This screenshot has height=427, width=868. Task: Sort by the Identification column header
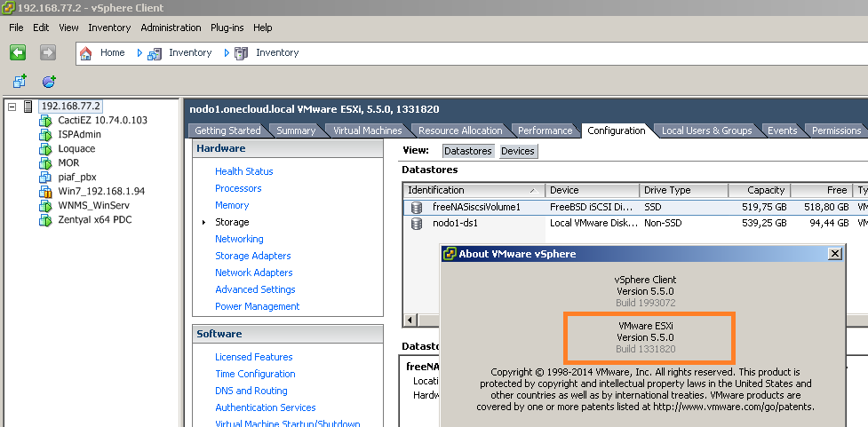474,190
